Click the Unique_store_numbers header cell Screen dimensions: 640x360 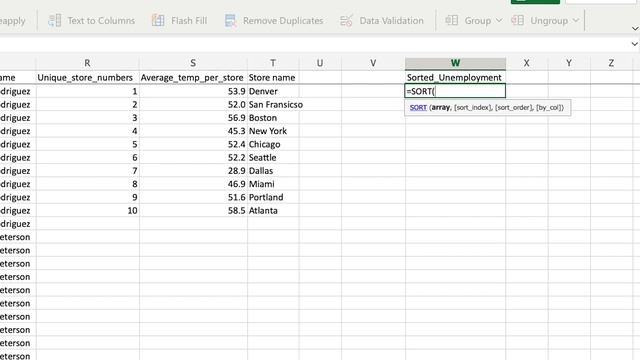pyautogui.click(x=87, y=78)
